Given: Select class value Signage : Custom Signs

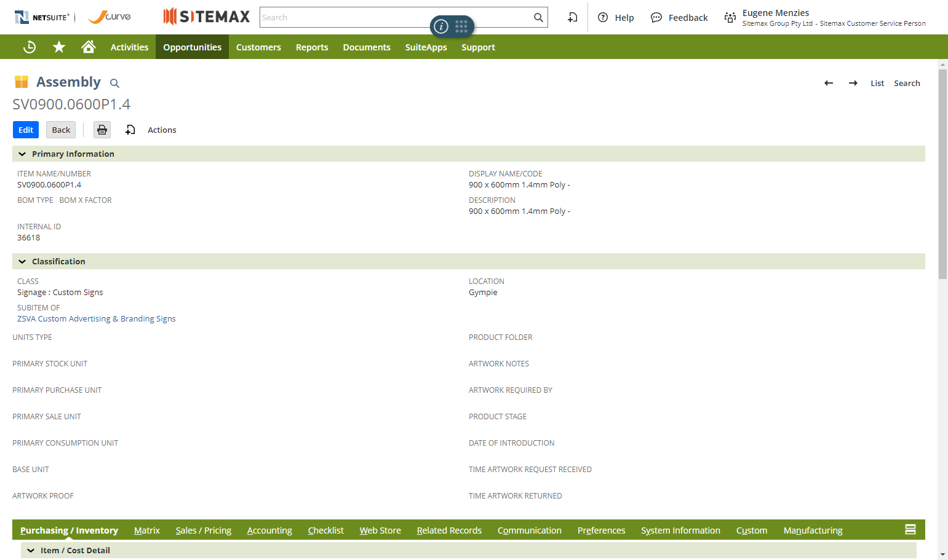Looking at the screenshot, I should click(60, 292).
